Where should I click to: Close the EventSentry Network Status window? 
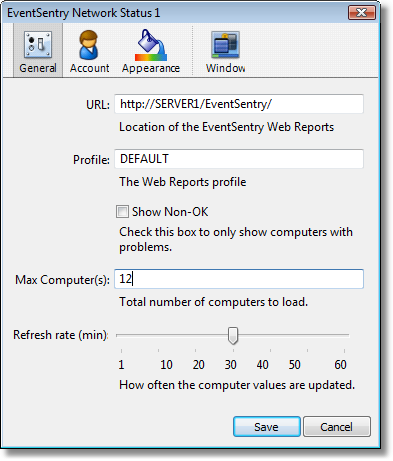(x=362, y=13)
